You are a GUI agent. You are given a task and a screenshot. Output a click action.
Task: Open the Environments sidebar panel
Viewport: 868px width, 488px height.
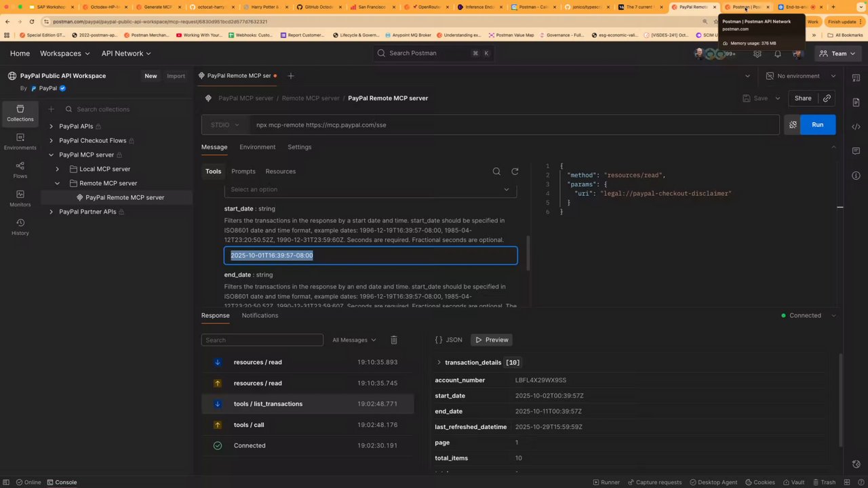pos(20,142)
